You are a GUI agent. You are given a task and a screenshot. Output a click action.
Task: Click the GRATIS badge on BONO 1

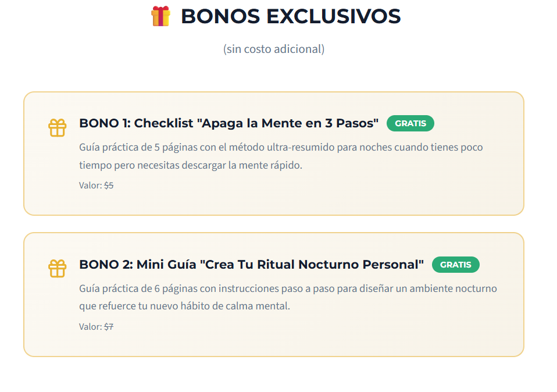click(410, 123)
